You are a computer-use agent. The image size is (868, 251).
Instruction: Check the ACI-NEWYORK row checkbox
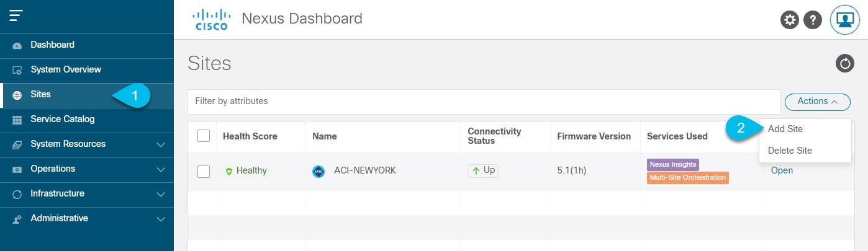click(x=204, y=171)
